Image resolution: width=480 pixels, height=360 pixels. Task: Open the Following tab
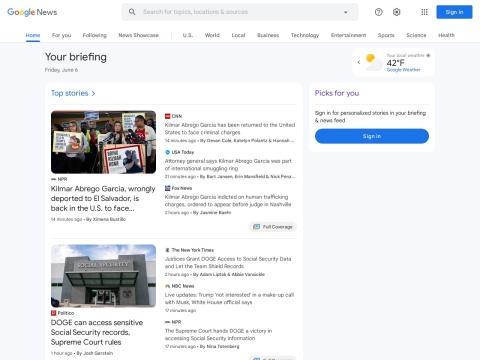[x=95, y=35]
